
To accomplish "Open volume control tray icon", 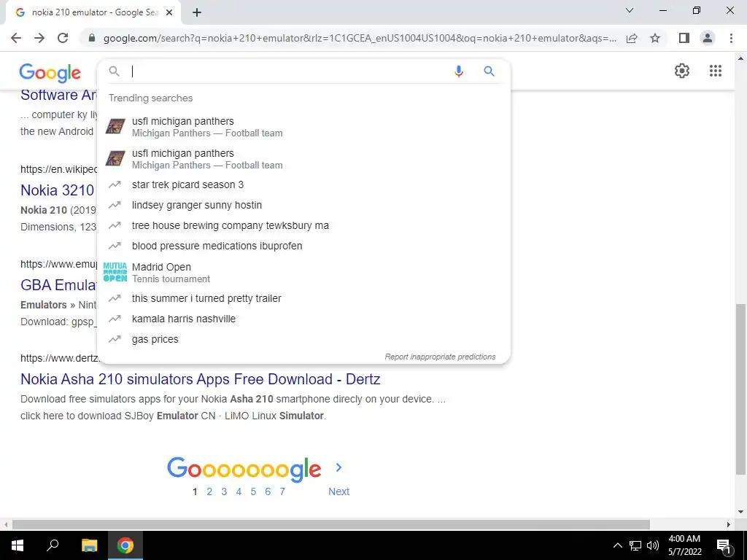I will pyautogui.click(x=653, y=545).
